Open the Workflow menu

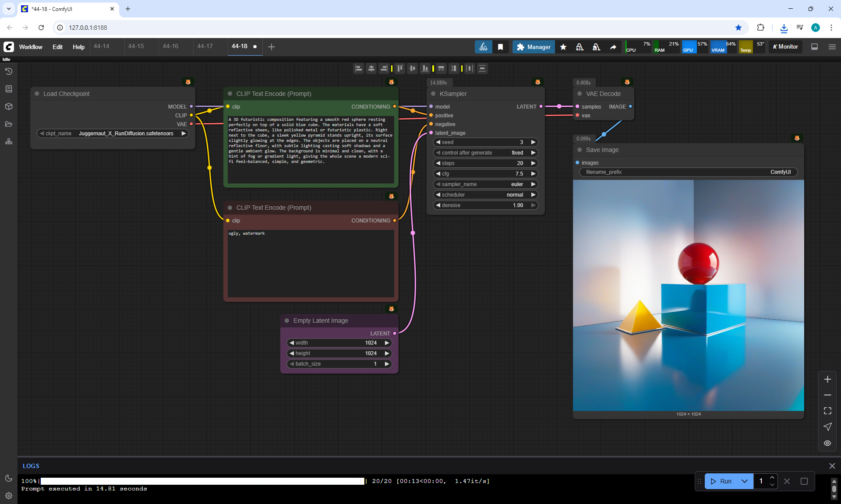[x=31, y=47]
